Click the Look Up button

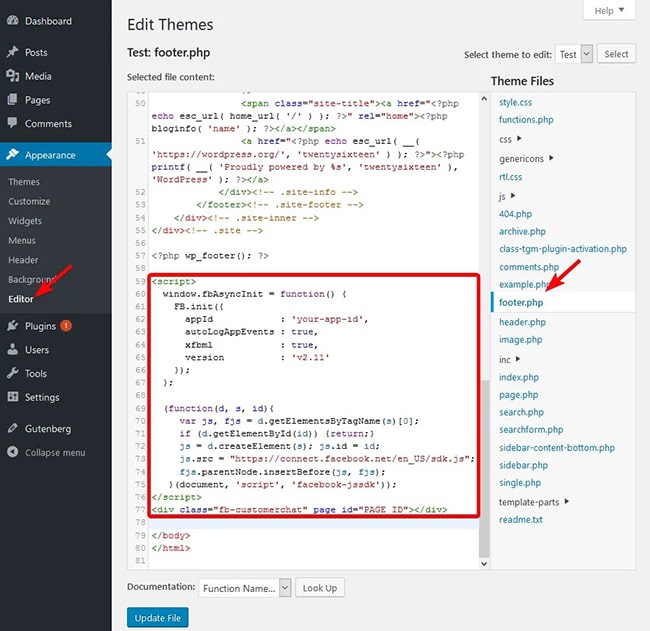[x=320, y=588]
